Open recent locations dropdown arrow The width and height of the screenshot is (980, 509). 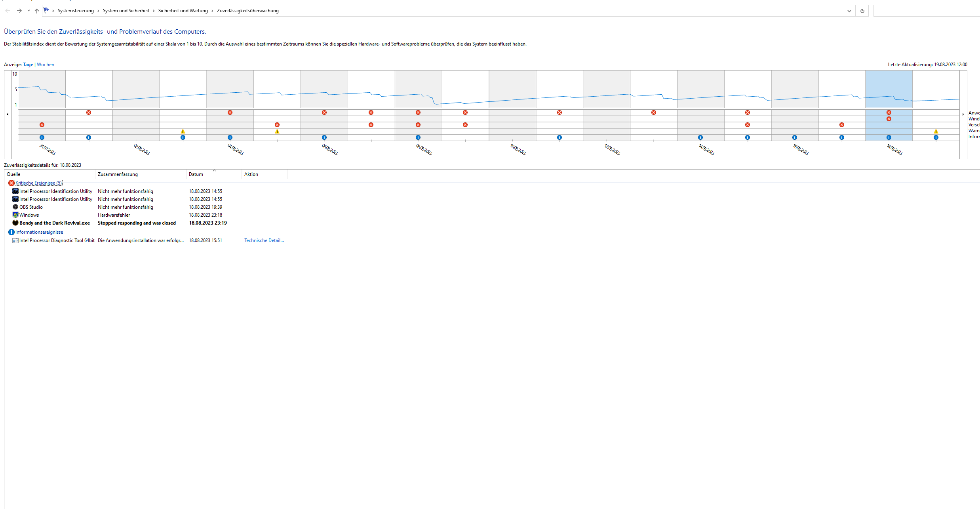pyautogui.click(x=29, y=11)
